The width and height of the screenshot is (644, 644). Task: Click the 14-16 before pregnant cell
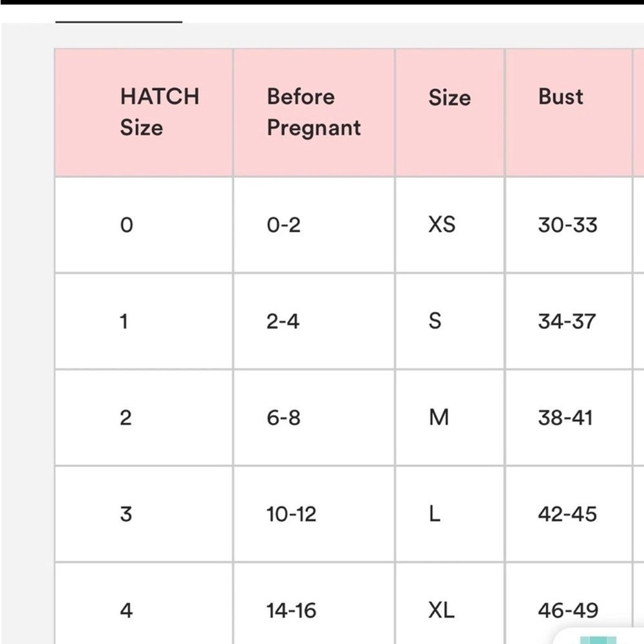pyautogui.click(x=314, y=604)
